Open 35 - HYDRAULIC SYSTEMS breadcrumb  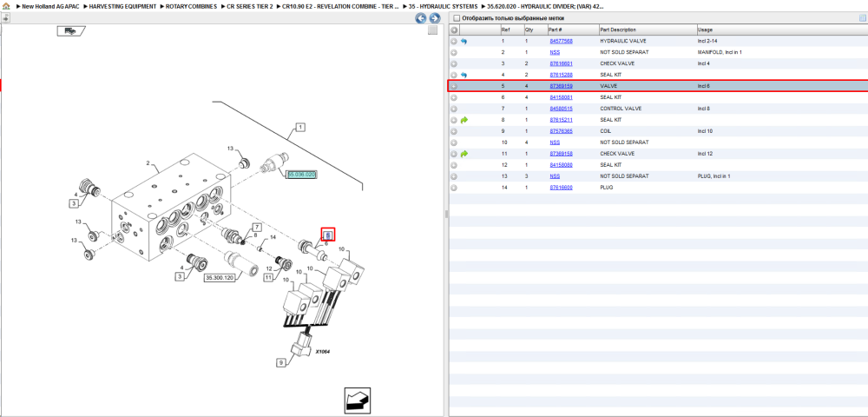click(x=443, y=6)
